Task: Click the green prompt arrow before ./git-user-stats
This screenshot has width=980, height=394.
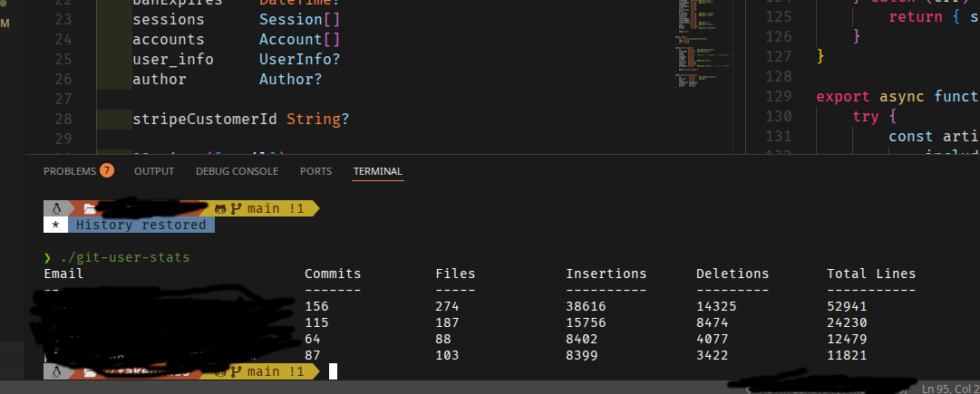Action: [47, 258]
